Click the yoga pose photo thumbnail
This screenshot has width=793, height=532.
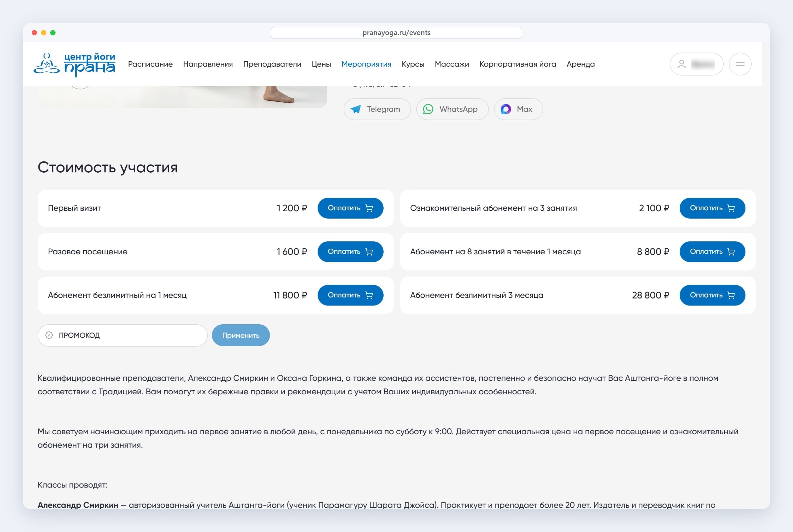click(x=182, y=97)
